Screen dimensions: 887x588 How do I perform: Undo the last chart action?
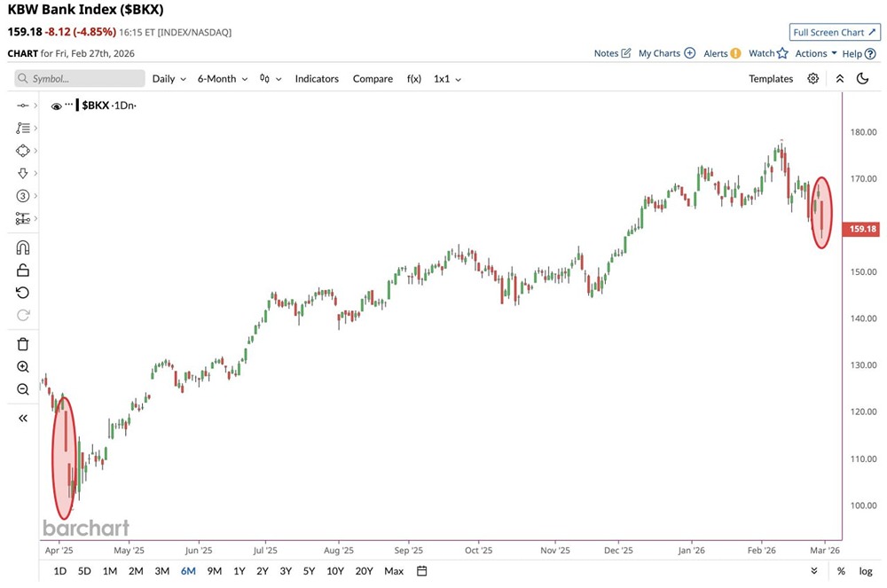[x=23, y=293]
